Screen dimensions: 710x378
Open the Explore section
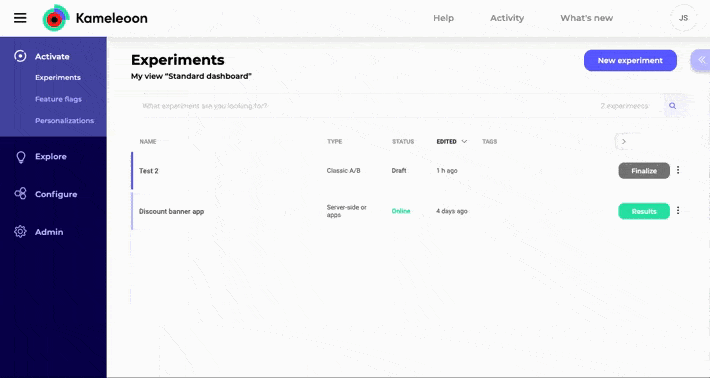tap(51, 157)
